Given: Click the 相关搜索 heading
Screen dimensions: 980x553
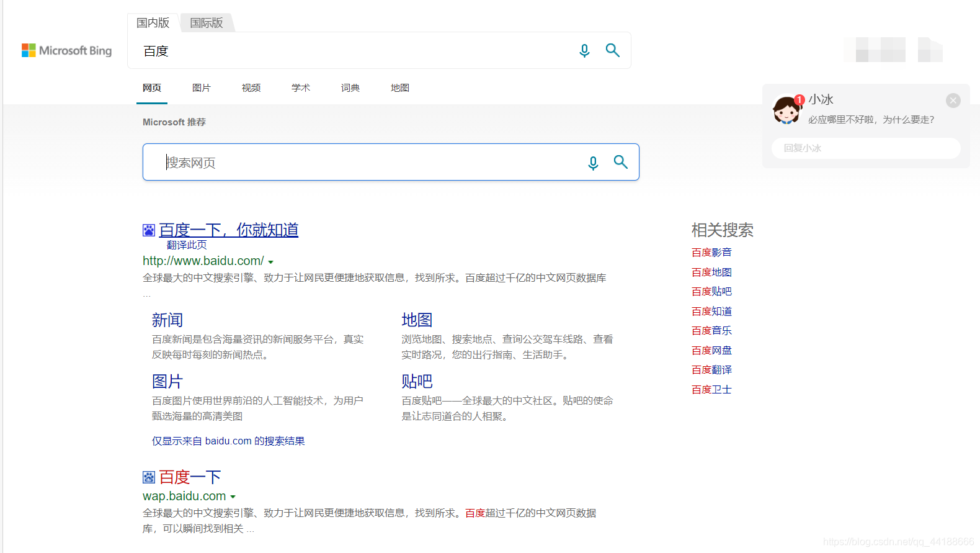Looking at the screenshot, I should (723, 230).
